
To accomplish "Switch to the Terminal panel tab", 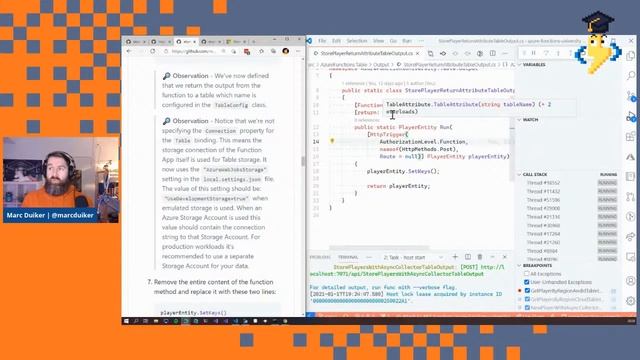I will 348,257.
